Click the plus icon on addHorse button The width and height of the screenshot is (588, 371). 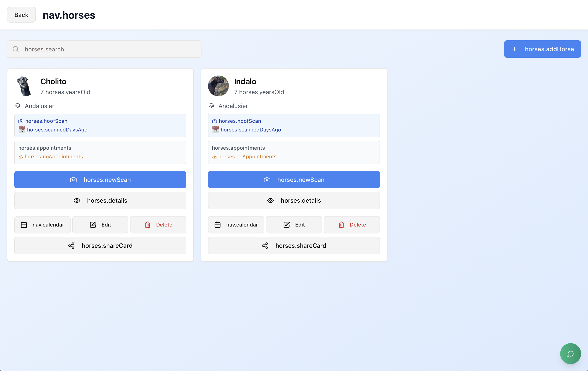point(515,49)
